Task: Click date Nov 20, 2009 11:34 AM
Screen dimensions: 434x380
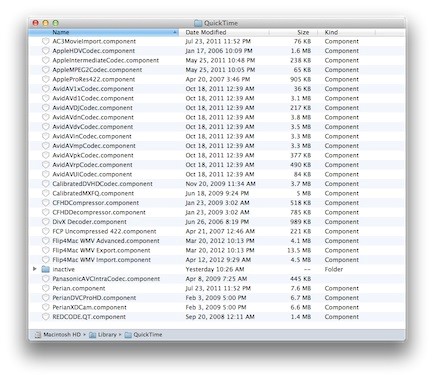Action: tap(220, 184)
